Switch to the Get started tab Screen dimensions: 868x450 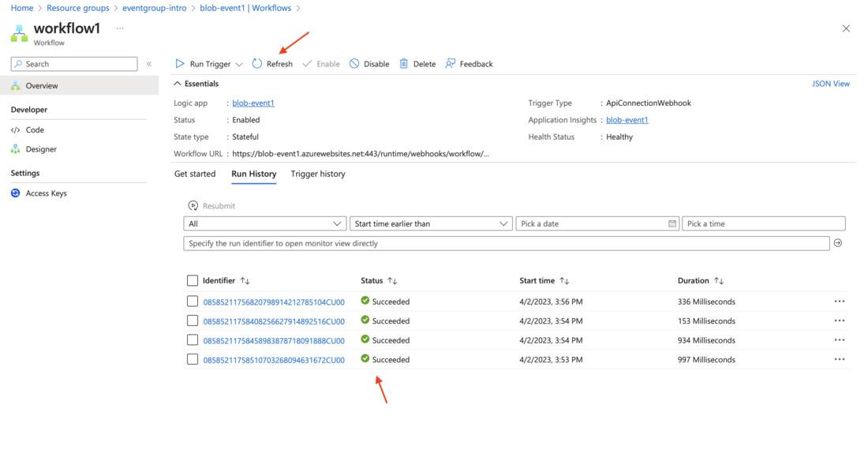[x=195, y=174]
